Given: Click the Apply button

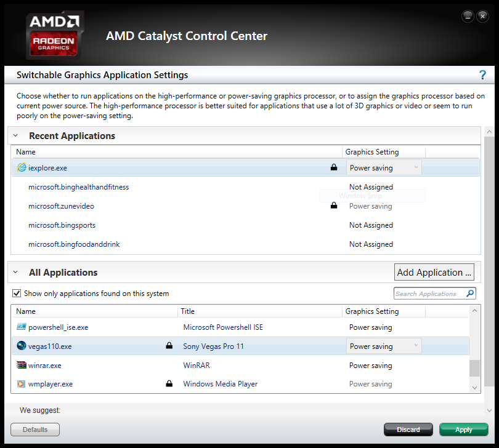Looking at the screenshot, I should (463, 430).
